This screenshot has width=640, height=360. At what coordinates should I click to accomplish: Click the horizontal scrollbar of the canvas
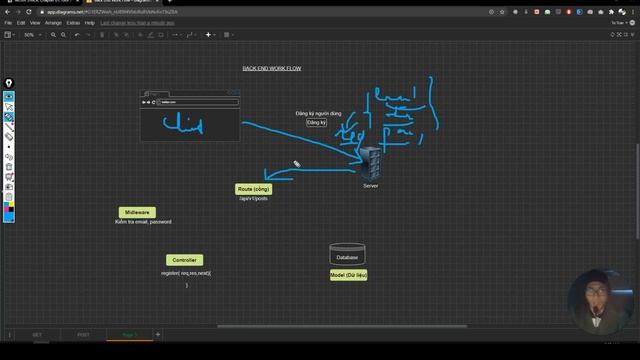click(x=342, y=326)
